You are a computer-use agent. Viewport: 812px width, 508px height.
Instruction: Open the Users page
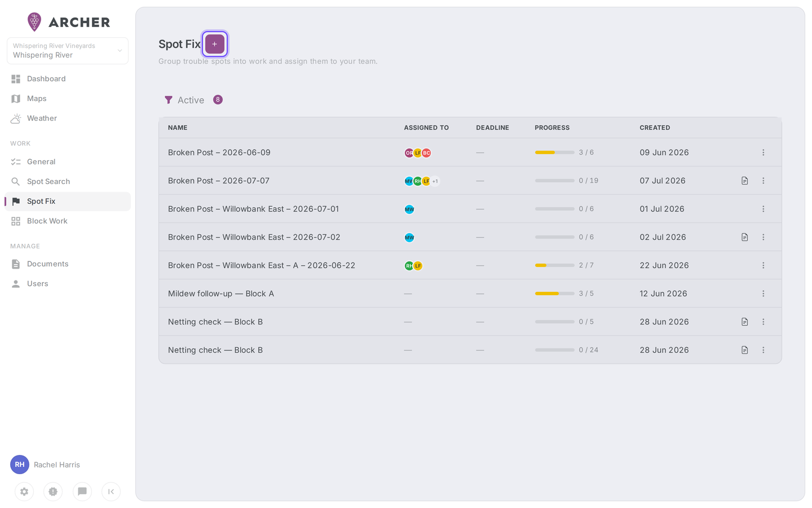pos(68,284)
